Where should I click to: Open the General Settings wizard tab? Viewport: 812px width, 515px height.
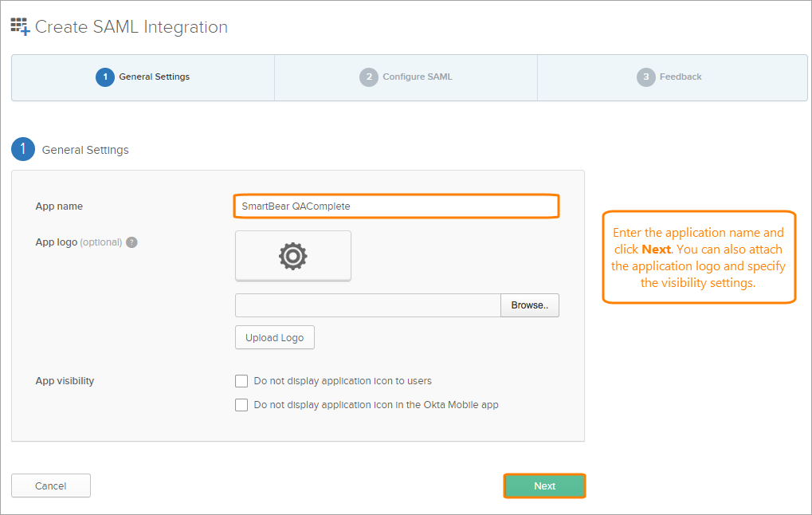coord(143,77)
